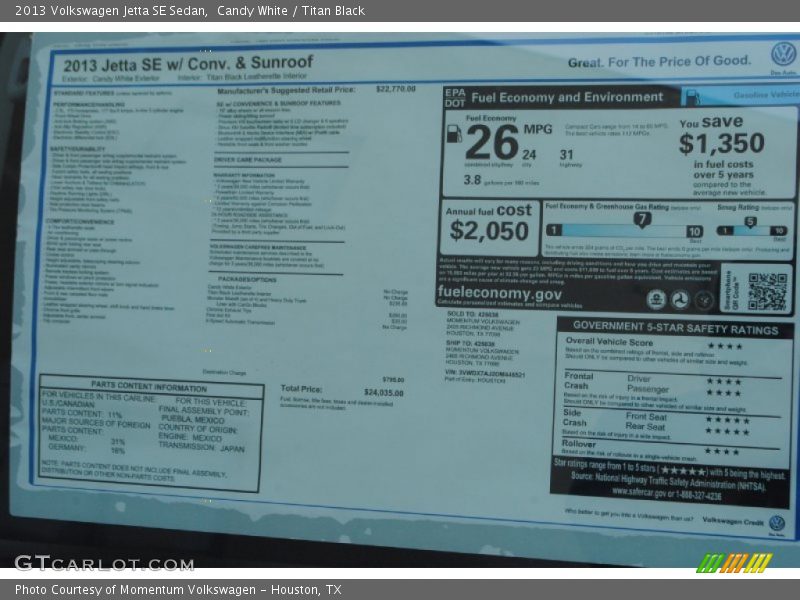The width and height of the screenshot is (800, 600).
Task: Click the '2013 Volkswagen Jetta SE Sedan' caption title
Action: [x=111, y=11]
